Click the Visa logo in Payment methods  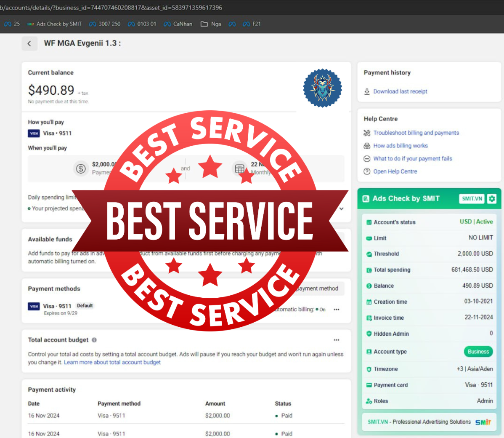(34, 306)
